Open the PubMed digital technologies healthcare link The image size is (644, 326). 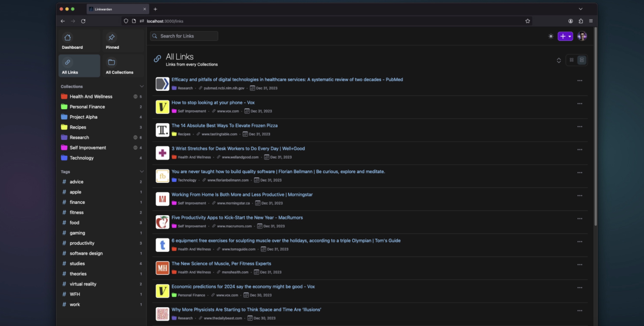pos(287,80)
